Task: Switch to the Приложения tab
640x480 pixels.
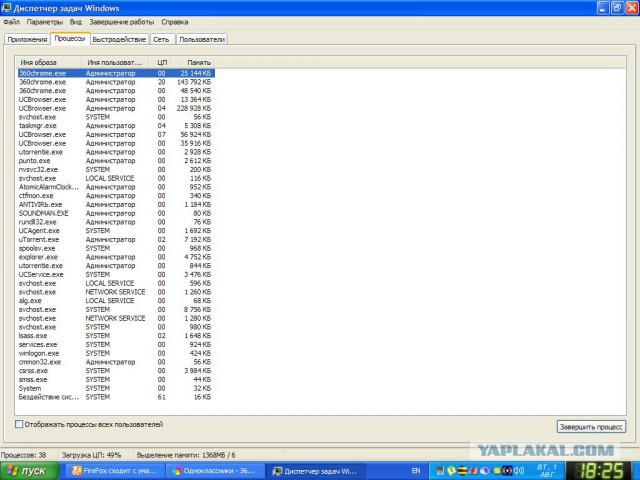Action: [x=27, y=40]
